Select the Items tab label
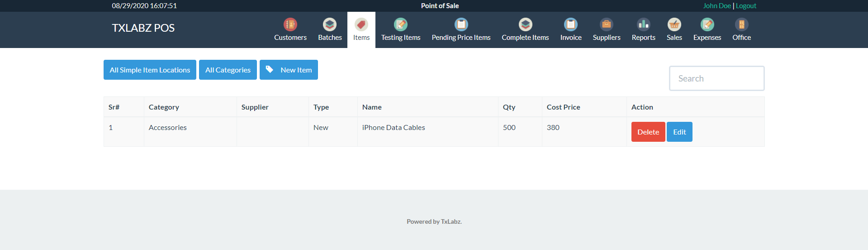The image size is (868, 250). click(x=361, y=38)
